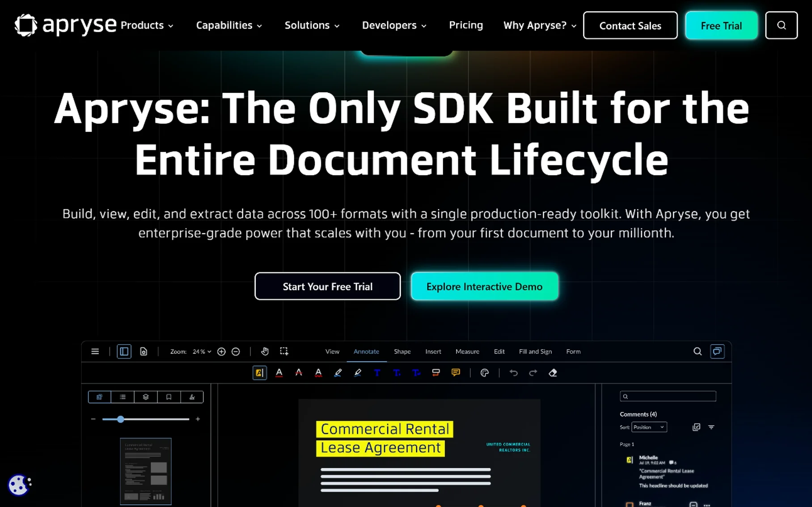Click Explore Interactive Demo
The width and height of the screenshot is (812, 507).
(484, 286)
